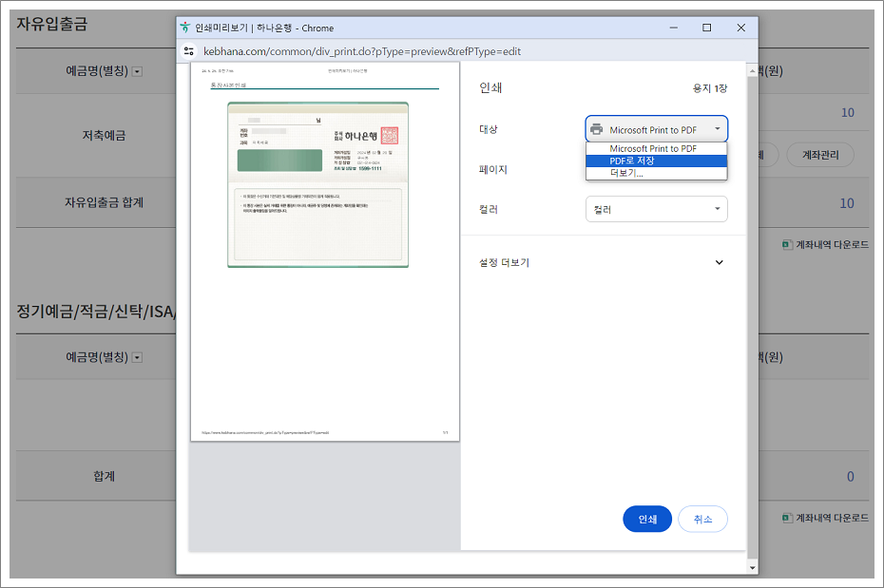Select Microsoft Print to PDF option
Image resolution: width=884 pixels, height=588 pixels.
pos(656,149)
